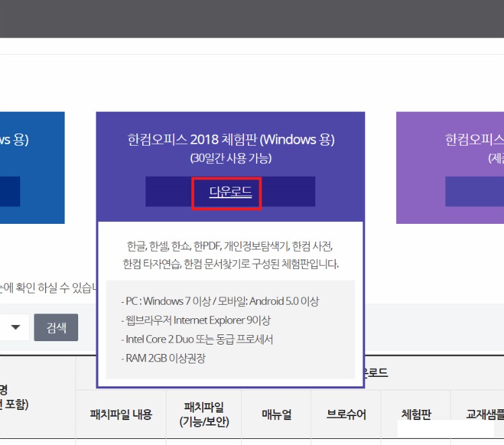Screen dimensions: 504x445
Task: Click the 브로슈어 column header
Action: [x=346, y=414]
